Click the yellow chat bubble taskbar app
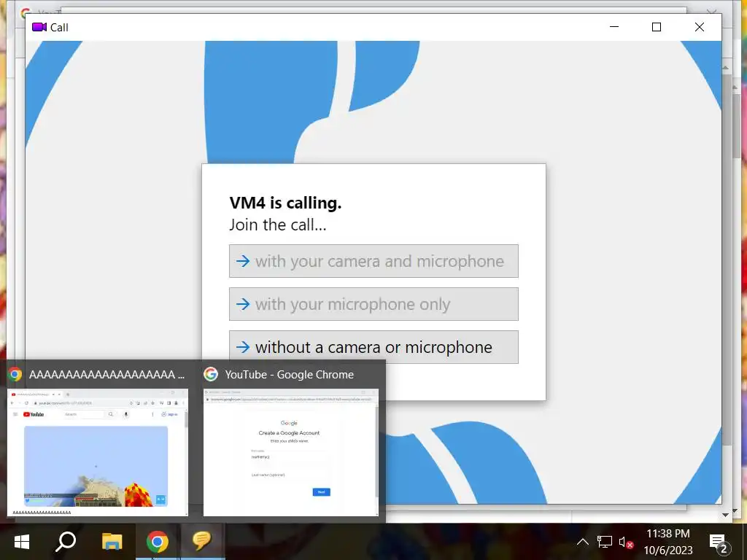747x560 pixels. tap(202, 542)
